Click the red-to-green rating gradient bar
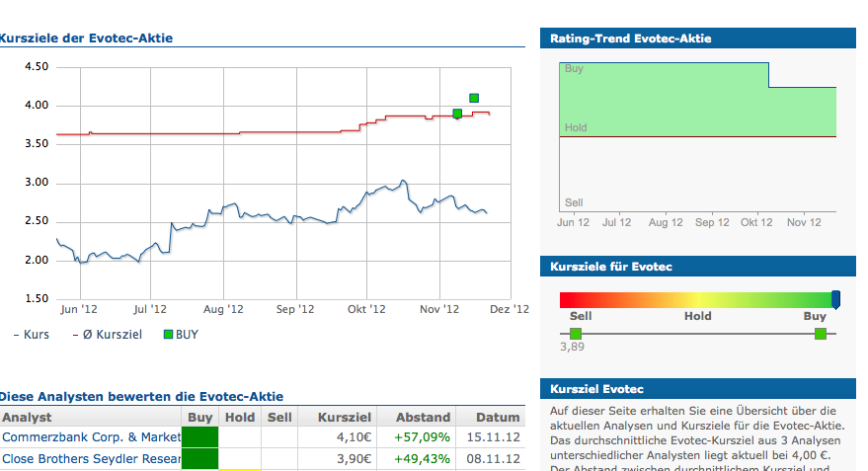The width and height of the screenshot is (868, 471). tap(696, 300)
